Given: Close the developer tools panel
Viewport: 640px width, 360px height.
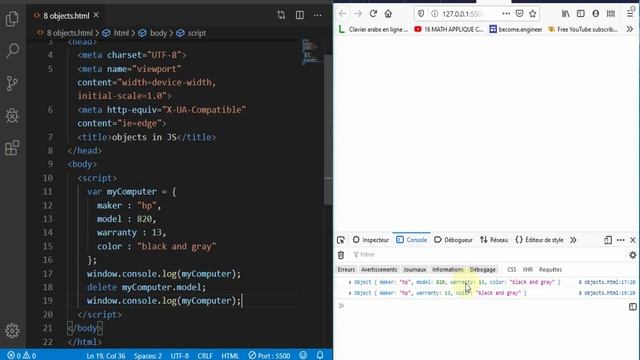Looking at the screenshot, I should pos(633,240).
